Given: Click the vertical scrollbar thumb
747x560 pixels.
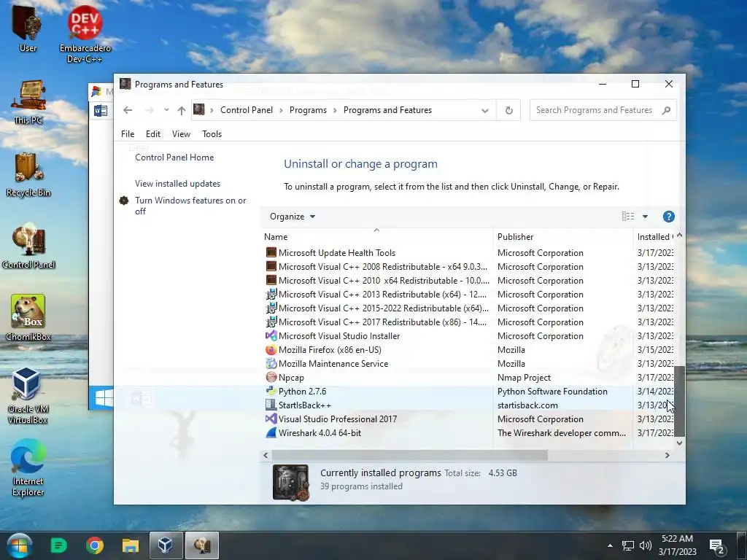Looking at the screenshot, I should pyautogui.click(x=679, y=401).
